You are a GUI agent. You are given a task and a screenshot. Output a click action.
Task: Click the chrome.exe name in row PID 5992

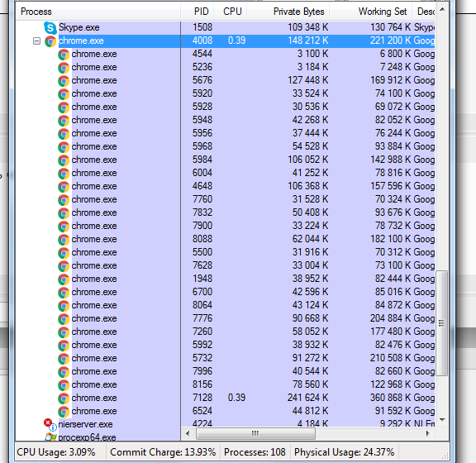pyautogui.click(x=94, y=345)
